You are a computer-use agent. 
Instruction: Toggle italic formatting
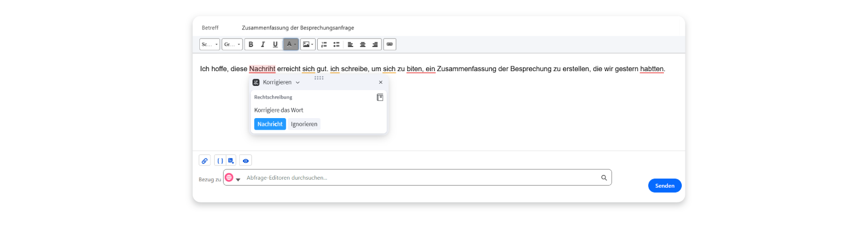click(x=263, y=44)
